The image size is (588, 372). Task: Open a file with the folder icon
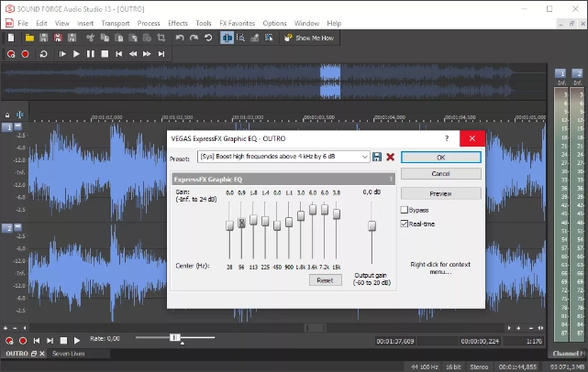pos(30,38)
